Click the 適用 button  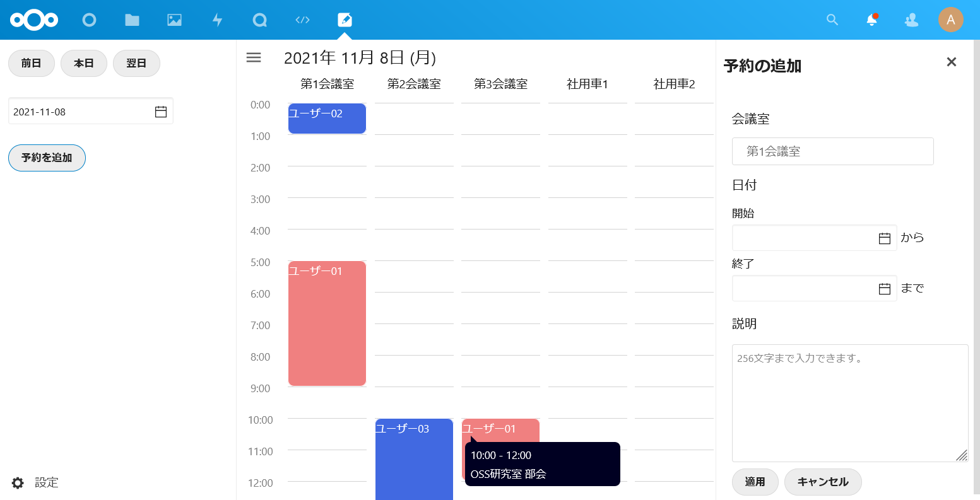755,482
